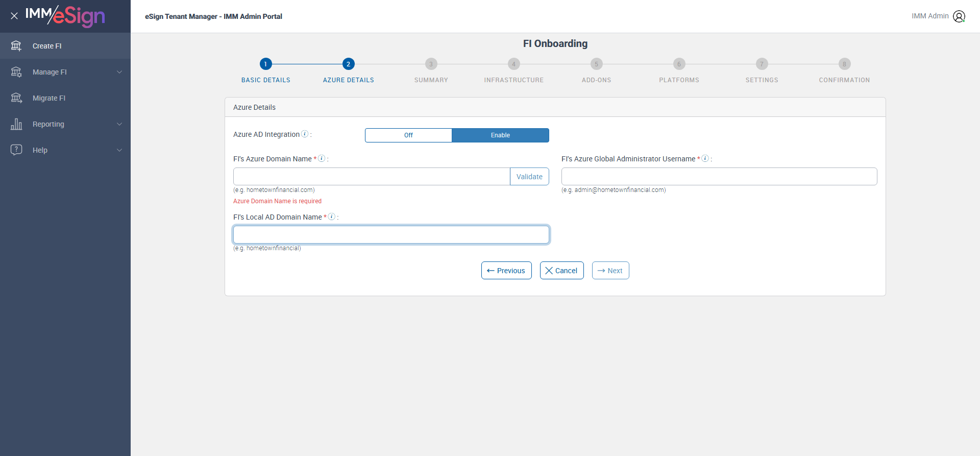Show info for FI's Azure Domain Name
Screen dimensions: 980x456
click(322, 158)
